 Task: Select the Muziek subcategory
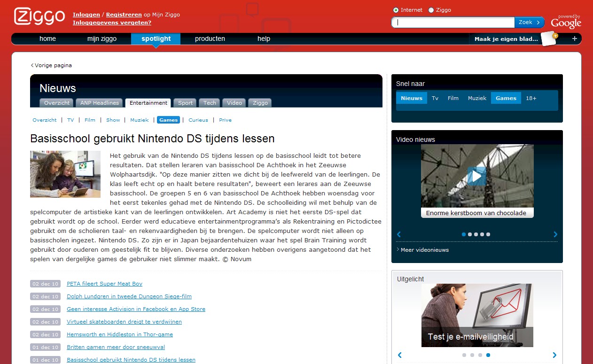[x=139, y=120]
